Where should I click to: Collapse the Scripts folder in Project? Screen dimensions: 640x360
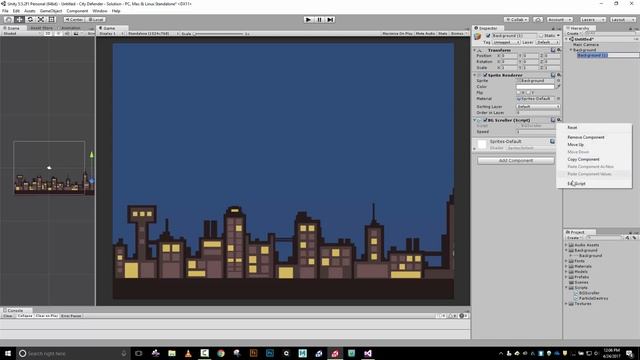point(567,287)
